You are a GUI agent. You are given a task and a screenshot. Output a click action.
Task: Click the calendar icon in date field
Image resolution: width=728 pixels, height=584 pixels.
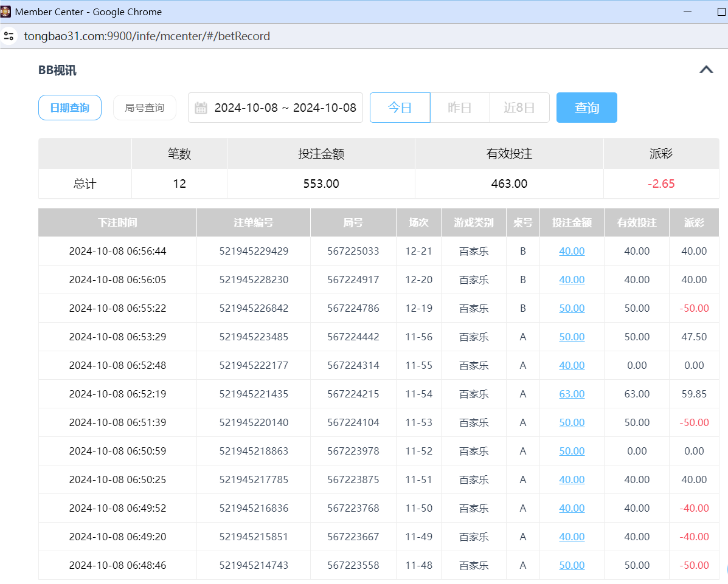201,108
